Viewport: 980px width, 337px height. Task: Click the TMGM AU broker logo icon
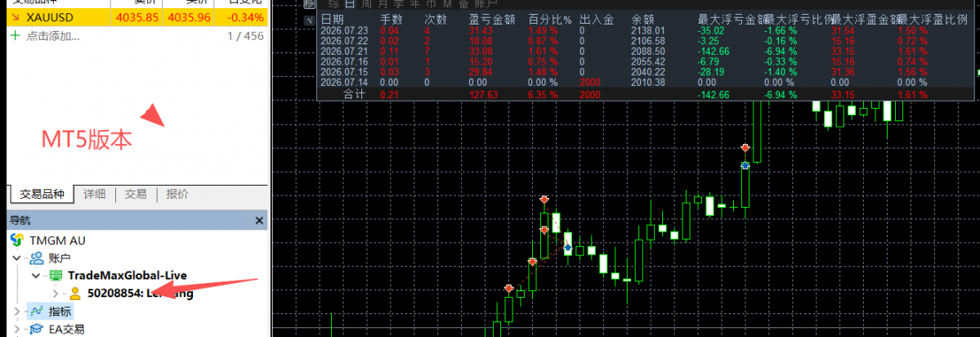coord(17,240)
